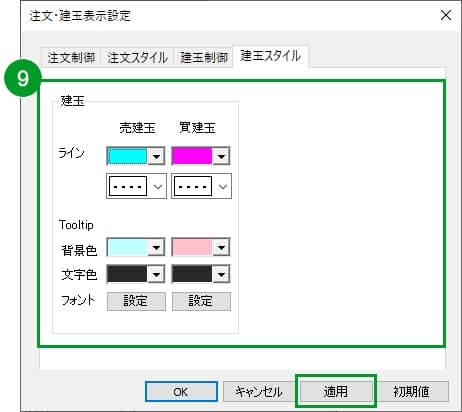
Task: Expand the 売建玉 line style combo box
Action: pos(136,186)
